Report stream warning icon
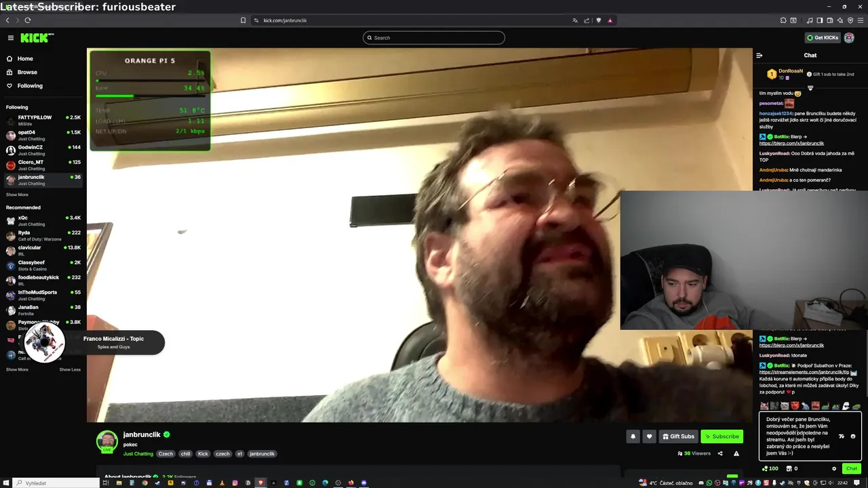 pos(736,453)
